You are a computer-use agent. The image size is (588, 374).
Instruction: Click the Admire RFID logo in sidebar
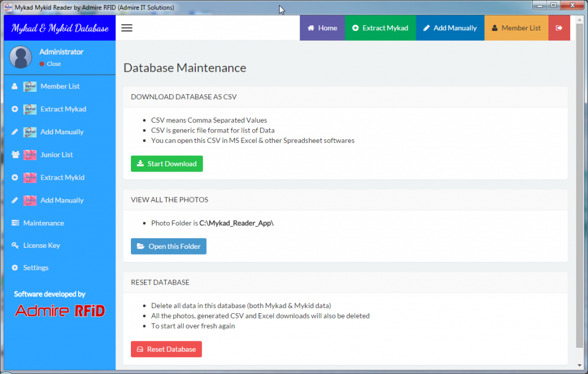point(60,311)
